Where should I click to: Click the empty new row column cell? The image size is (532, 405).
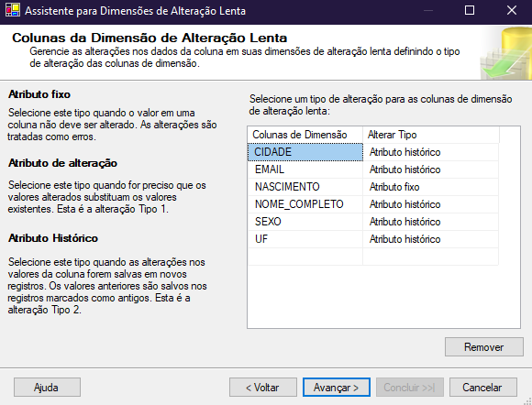[305, 257]
